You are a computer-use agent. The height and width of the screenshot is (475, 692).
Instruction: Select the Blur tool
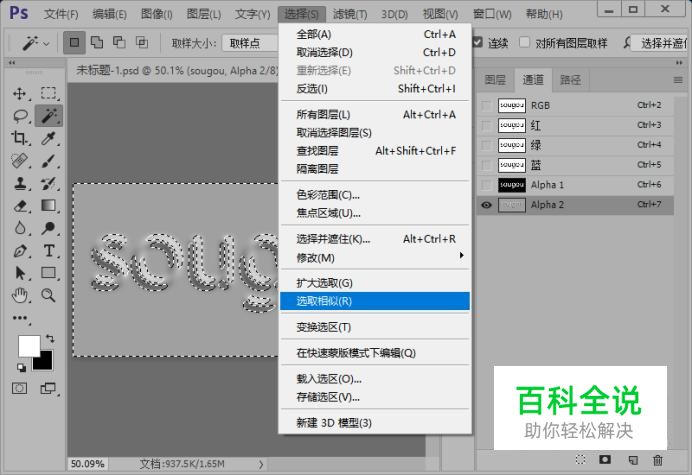[x=19, y=228]
